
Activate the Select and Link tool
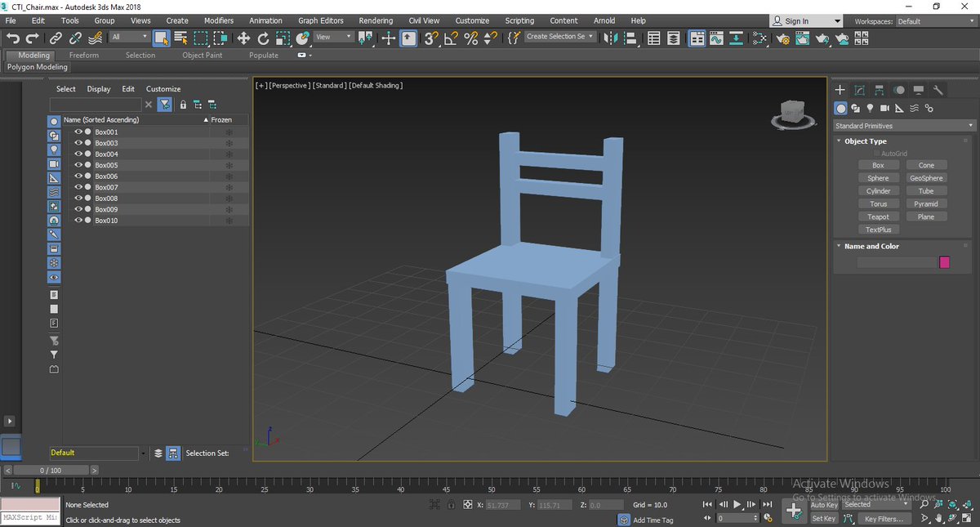56,38
